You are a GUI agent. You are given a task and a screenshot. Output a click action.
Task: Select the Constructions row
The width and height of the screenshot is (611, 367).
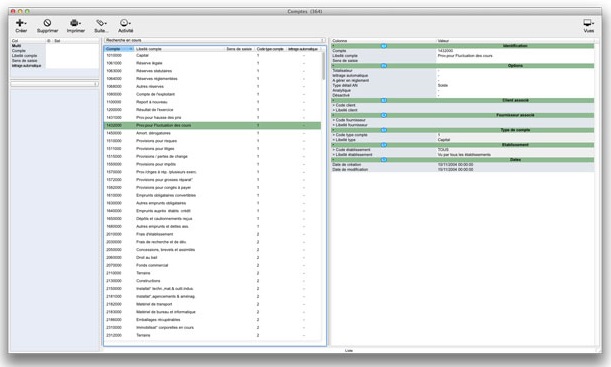(213, 281)
